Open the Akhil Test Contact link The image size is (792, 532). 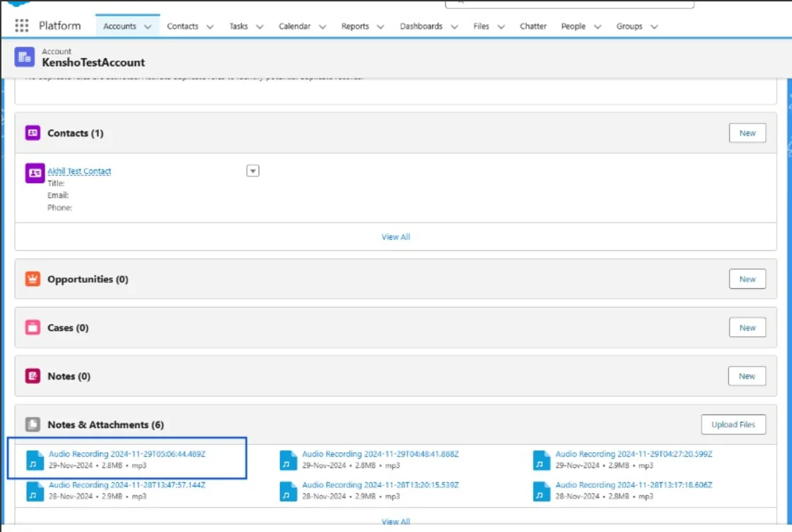[79, 171]
